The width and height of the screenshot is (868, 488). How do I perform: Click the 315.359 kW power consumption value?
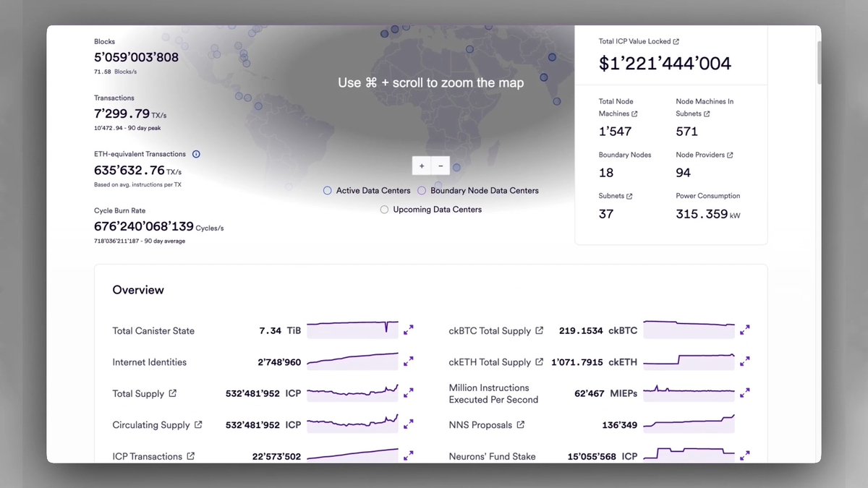(x=708, y=214)
